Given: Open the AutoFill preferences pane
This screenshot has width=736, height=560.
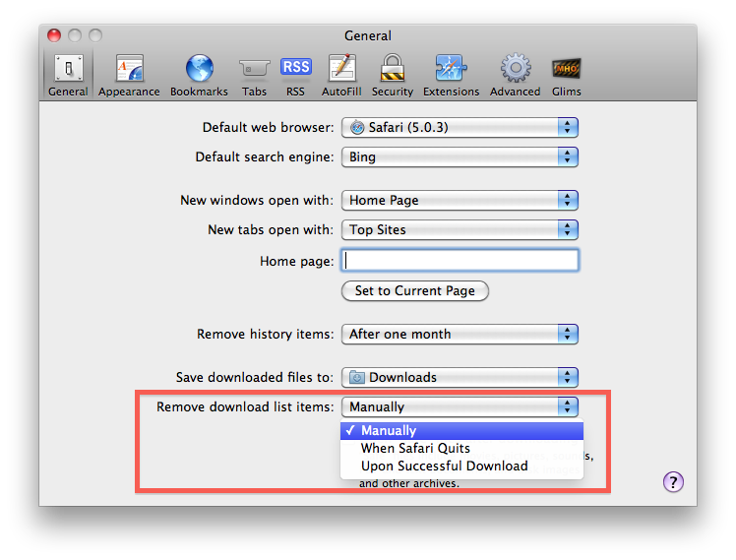Looking at the screenshot, I should [341, 75].
